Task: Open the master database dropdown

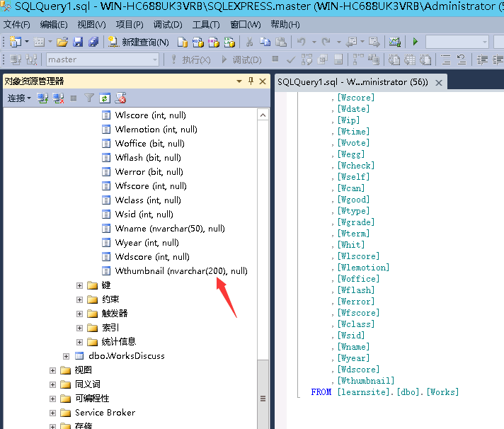Action: [x=155, y=60]
